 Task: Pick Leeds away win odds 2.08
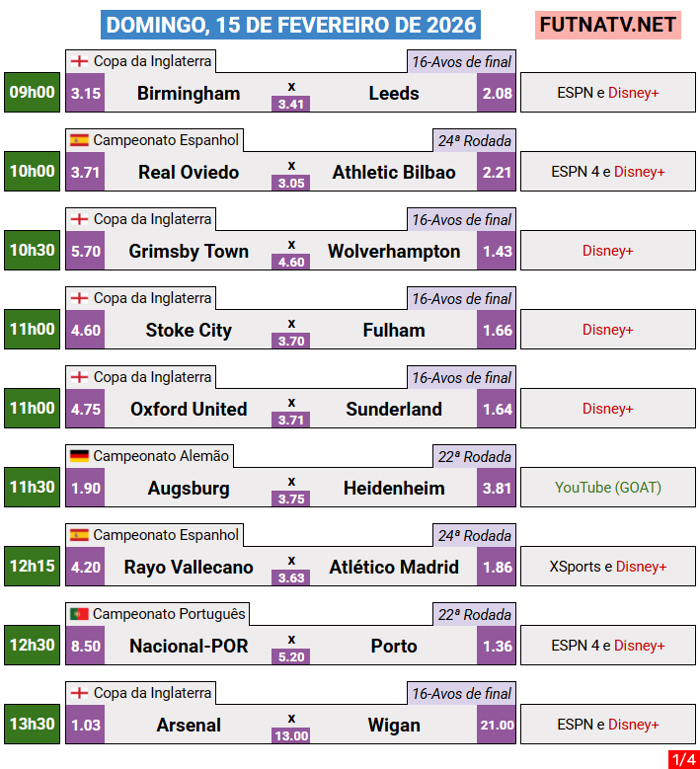pyautogui.click(x=498, y=94)
